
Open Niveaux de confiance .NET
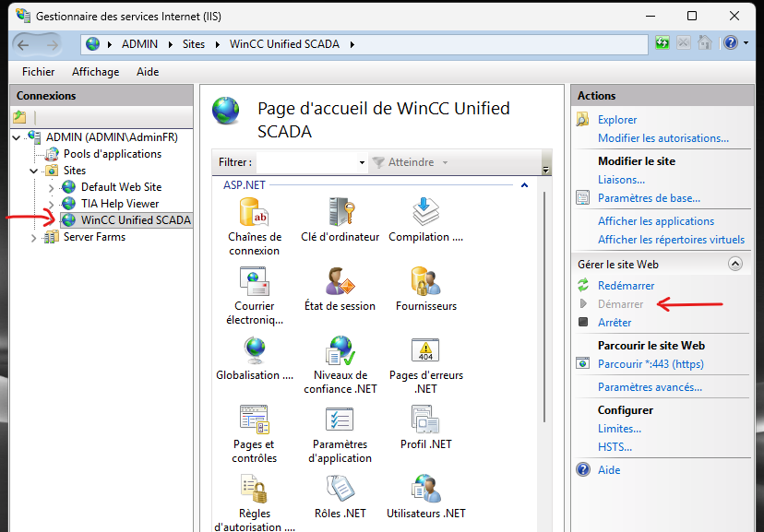(340, 365)
